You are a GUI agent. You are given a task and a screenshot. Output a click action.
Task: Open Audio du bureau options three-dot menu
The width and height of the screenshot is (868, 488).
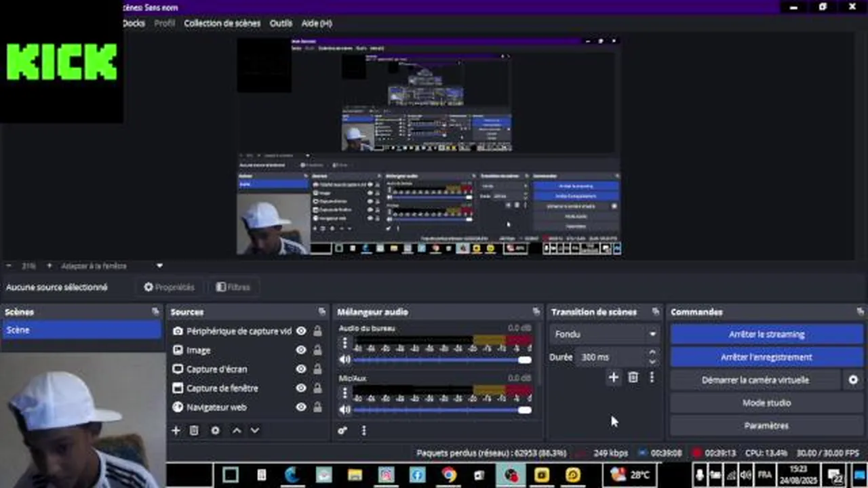click(x=344, y=343)
